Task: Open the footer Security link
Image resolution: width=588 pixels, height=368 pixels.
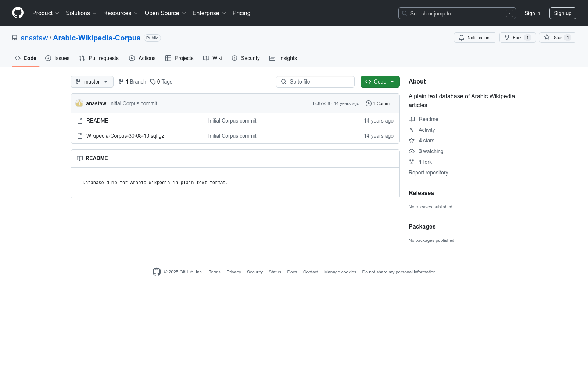Action: tap(255, 272)
